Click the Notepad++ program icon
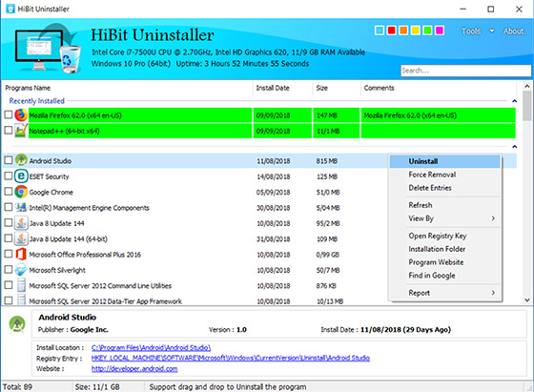 pos(21,131)
